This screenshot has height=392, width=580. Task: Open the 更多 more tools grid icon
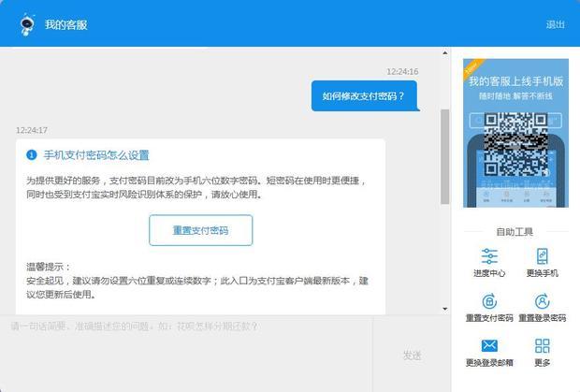542,346
